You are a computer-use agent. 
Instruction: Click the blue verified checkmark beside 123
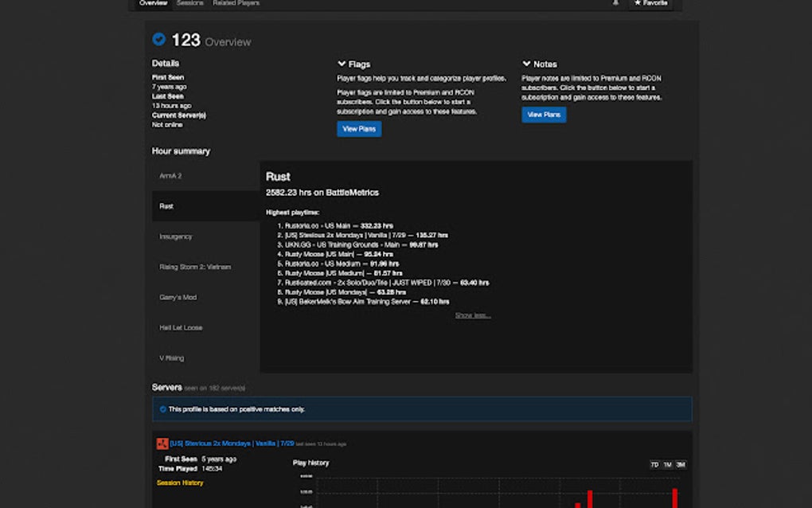(159, 37)
